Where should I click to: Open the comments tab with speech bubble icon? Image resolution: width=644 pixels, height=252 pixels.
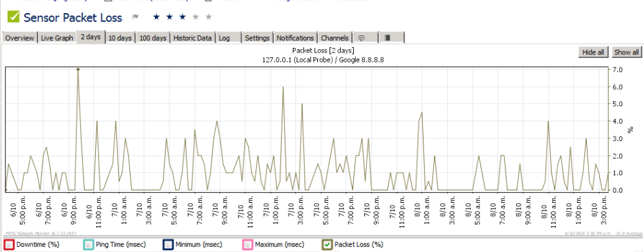tap(365, 37)
